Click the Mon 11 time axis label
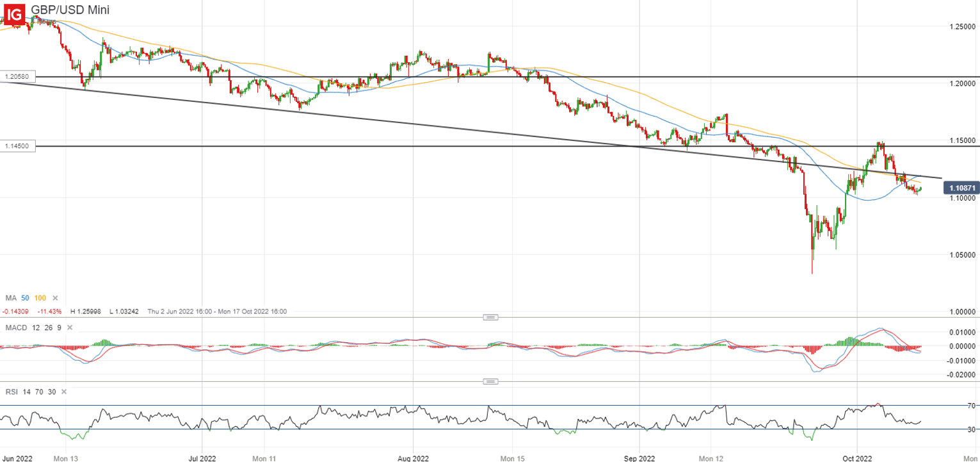This screenshot has height=462, width=980. click(264, 459)
